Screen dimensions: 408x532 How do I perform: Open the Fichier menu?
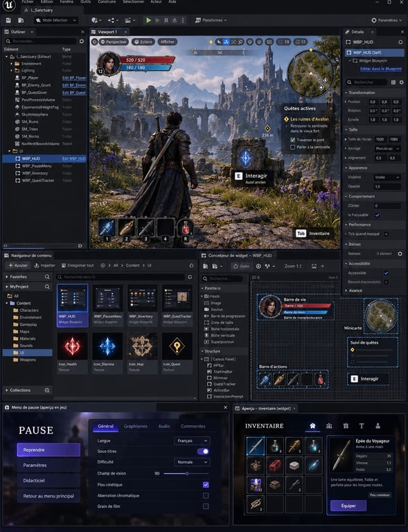click(28, 1)
